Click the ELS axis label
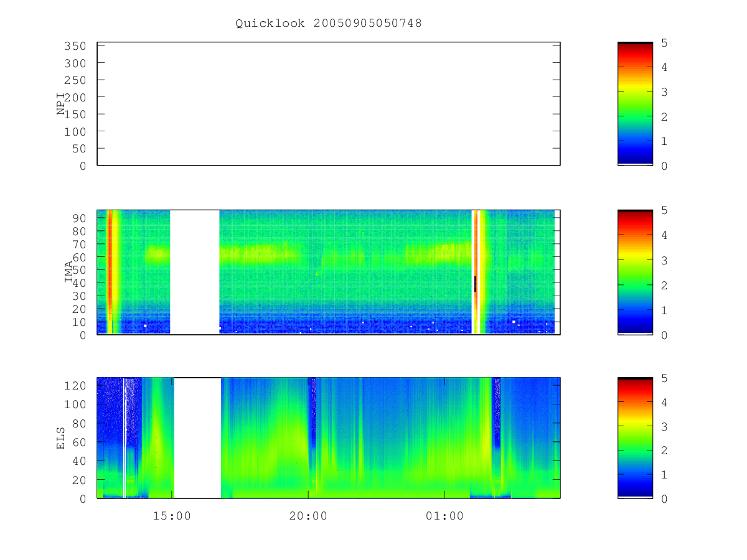The image size is (747, 560). pyautogui.click(x=61, y=438)
